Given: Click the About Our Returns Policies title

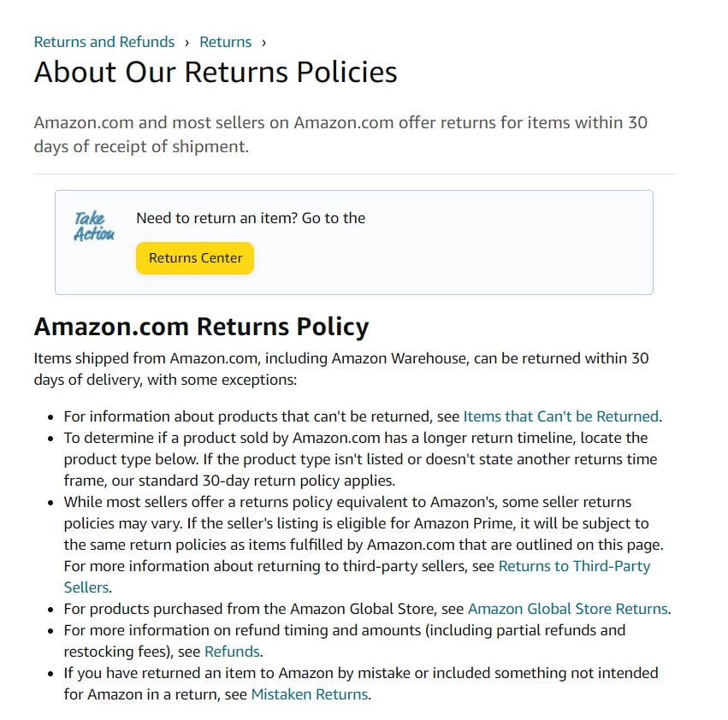Looking at the screenshot, I should 216,72.
